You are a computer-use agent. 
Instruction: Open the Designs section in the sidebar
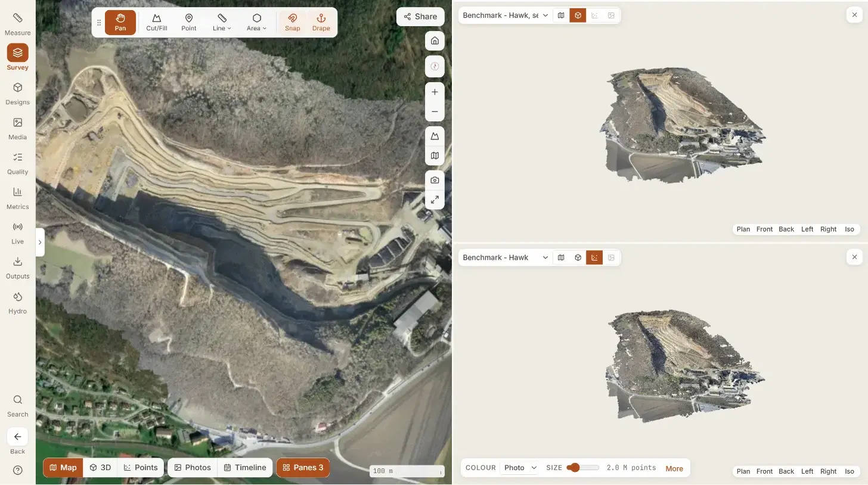[17, 94]
